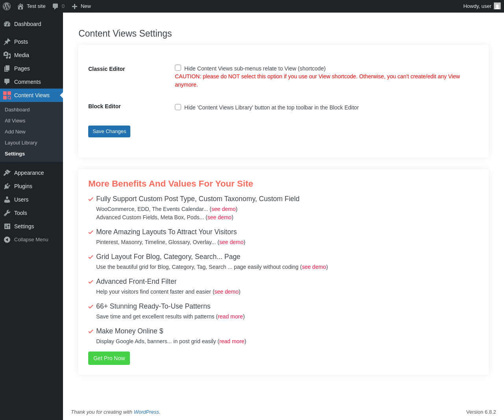The height and width of the screenshot is (420, 504).
Task: Click Howdy, user account text
Action: coord(477,6)
